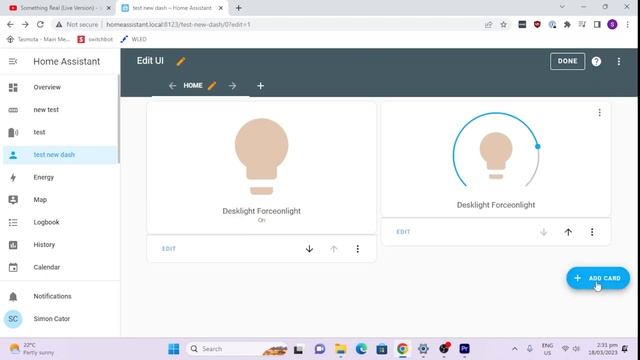Reload the page
Viewport: 640px width, 360px height.
pyautogui.click(x=40, y=24)
